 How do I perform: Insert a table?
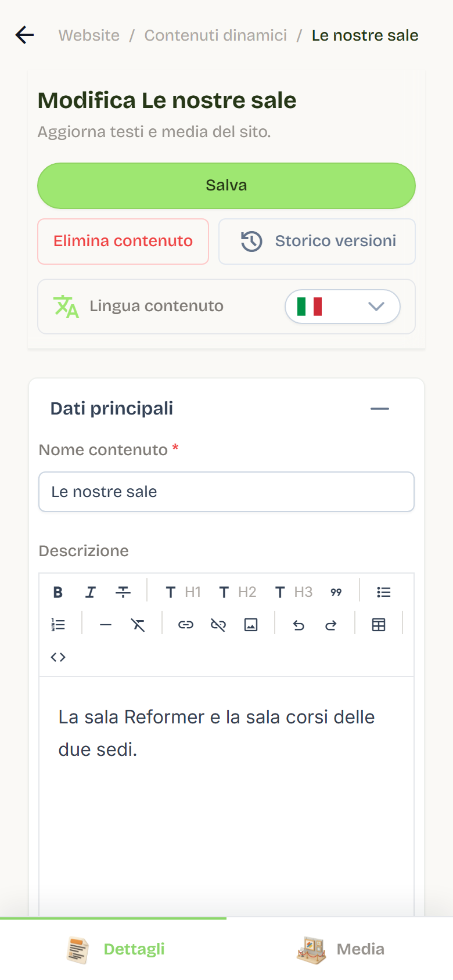point(379,625)
